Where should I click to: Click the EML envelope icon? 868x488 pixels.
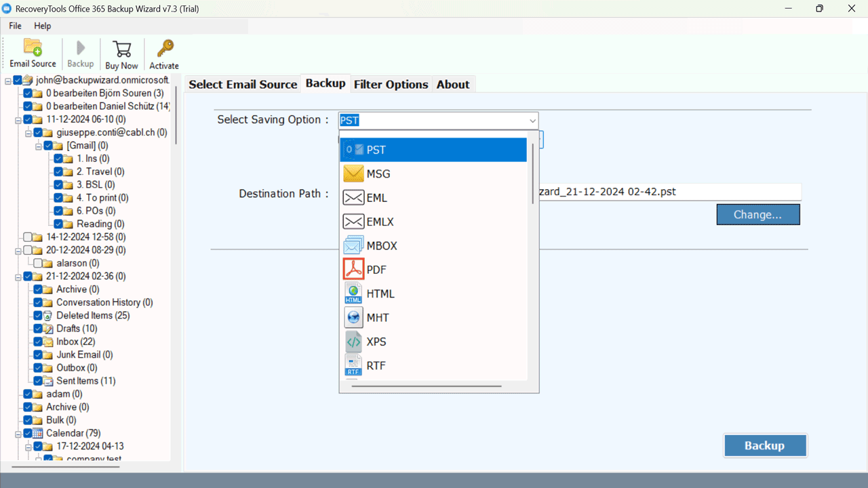coord(354,198)
